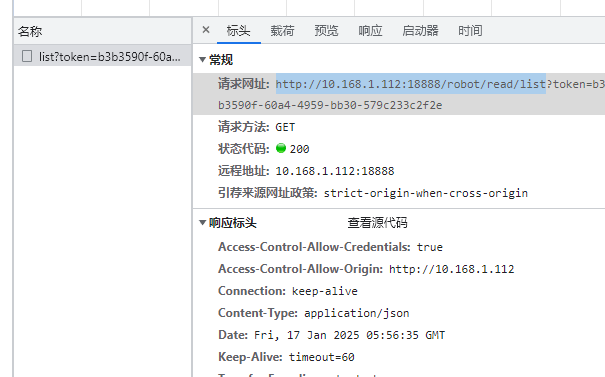Open the 启动器 tab

click(x=420, y=30)
